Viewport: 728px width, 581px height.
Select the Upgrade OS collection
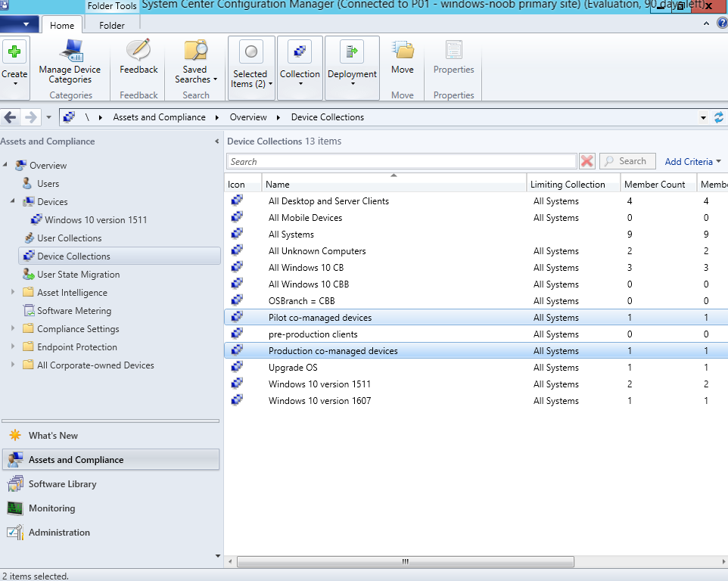(x=476, y=368)
